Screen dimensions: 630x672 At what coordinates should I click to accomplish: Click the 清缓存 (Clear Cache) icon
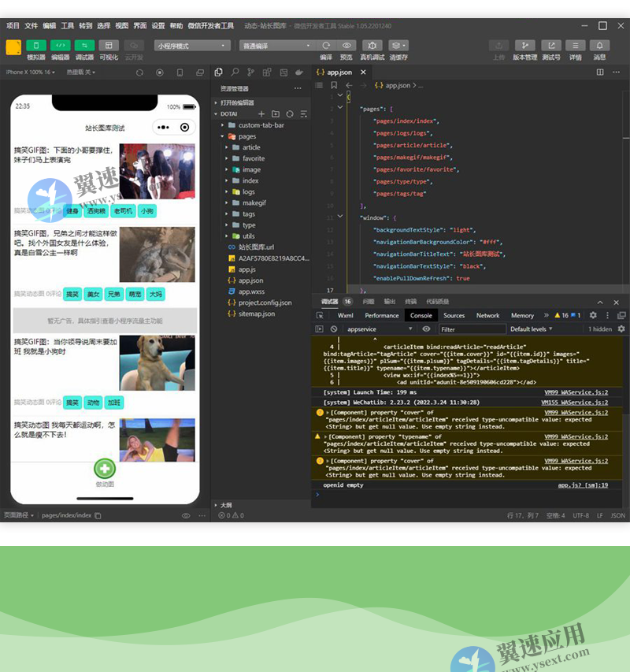[396, 45]
